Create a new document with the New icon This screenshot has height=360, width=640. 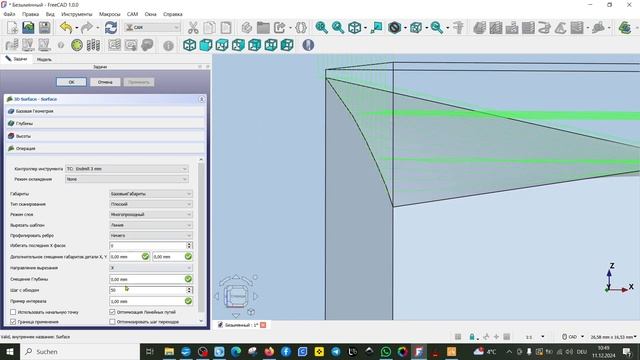[12, 28]
